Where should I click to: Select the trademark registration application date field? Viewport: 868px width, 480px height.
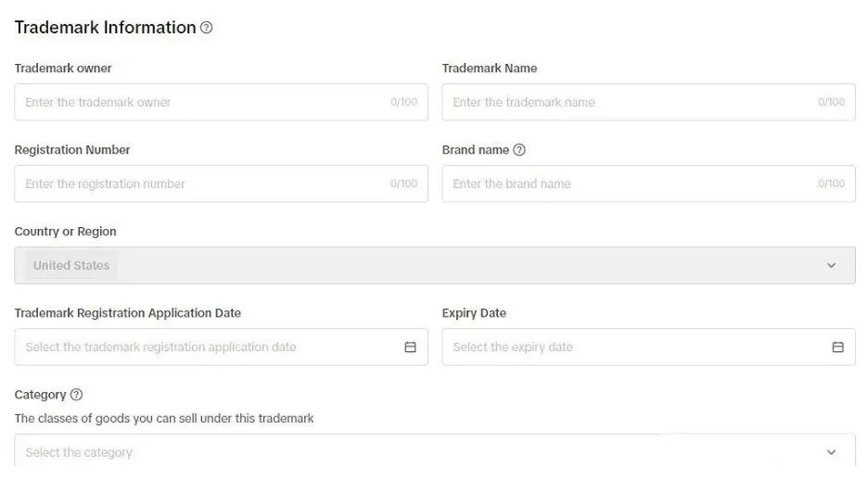(221, 347)
